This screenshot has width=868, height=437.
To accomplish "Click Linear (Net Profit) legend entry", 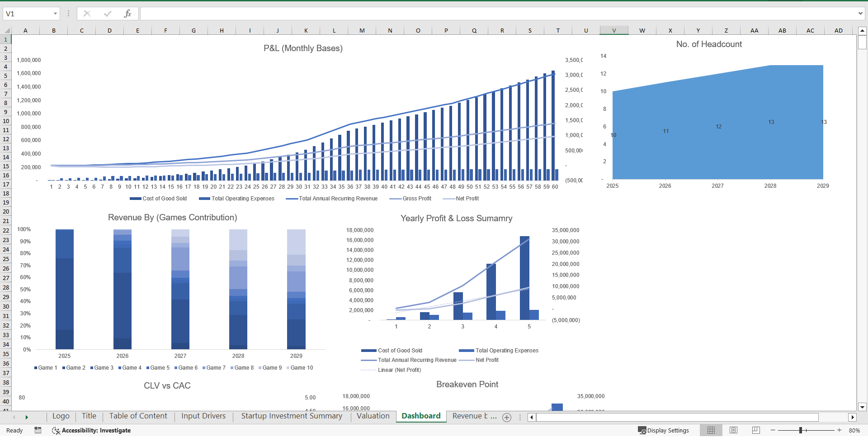I will point(391,370).
